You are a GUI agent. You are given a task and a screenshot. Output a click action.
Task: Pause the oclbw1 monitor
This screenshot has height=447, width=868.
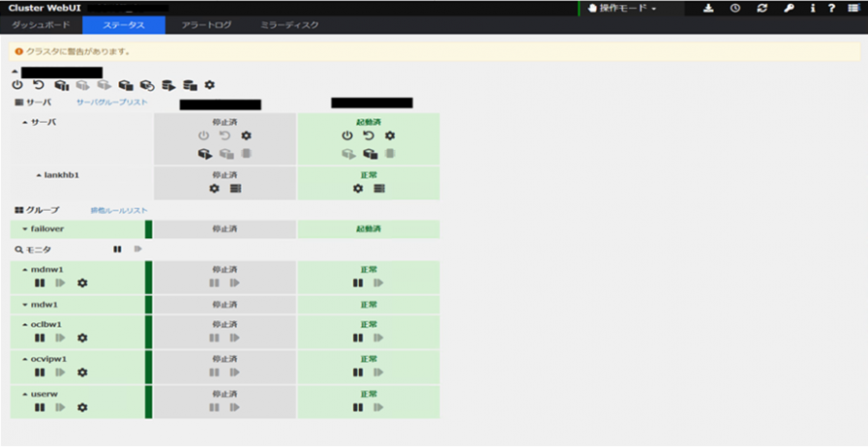(40, 338)
